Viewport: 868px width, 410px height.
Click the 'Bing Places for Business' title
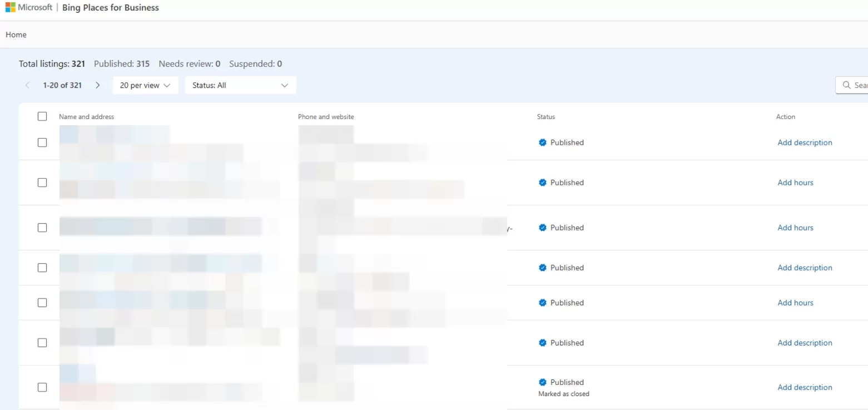click(x=111, y=8)
